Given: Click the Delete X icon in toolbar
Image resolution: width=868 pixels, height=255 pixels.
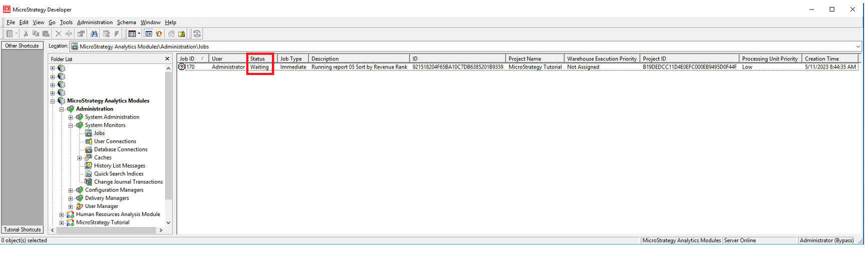Looking at the screenshot, I should coord(58,34).
